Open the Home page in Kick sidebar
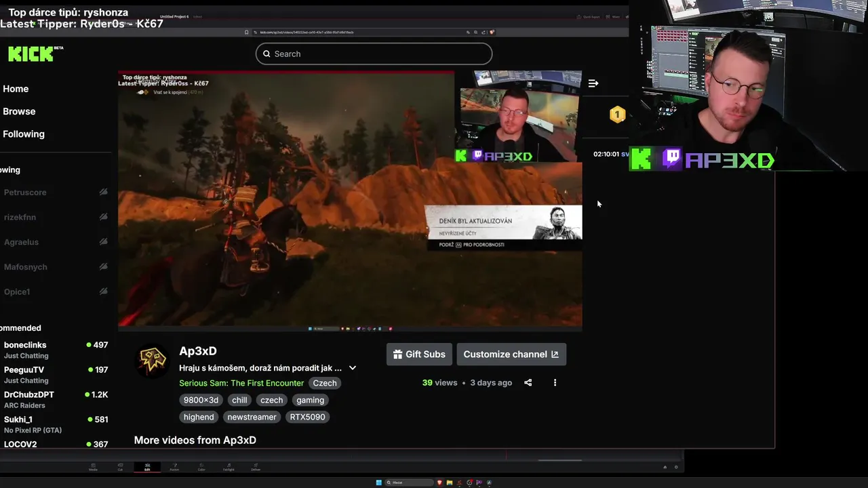Image resolution: width=868 pixels, height=488 pixels. click(16, 89)
